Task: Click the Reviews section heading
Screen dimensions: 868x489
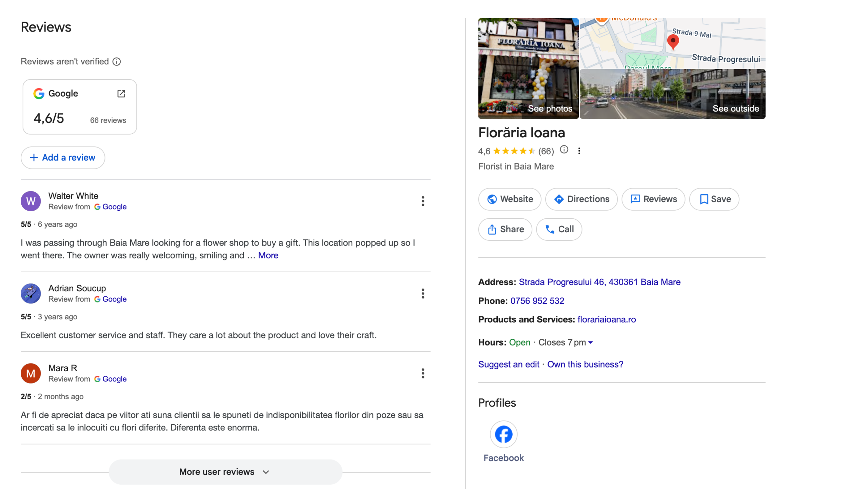Action: pos(46,27)
